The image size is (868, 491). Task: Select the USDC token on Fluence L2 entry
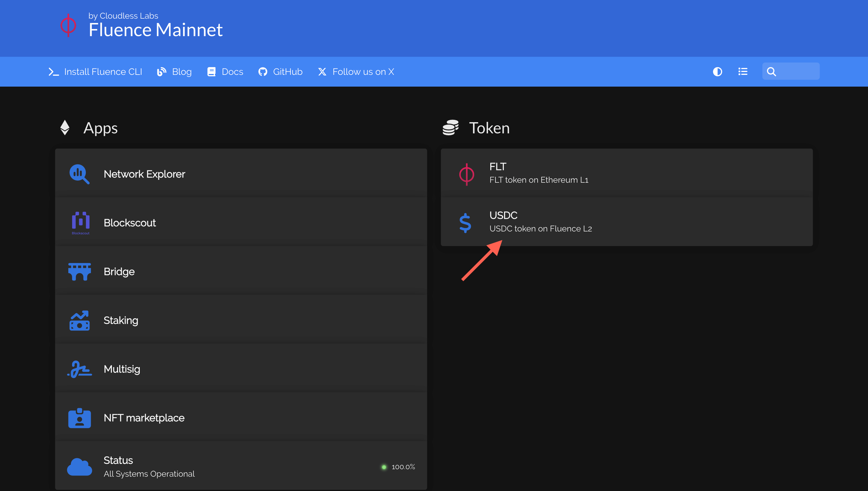tap(627, 222)
